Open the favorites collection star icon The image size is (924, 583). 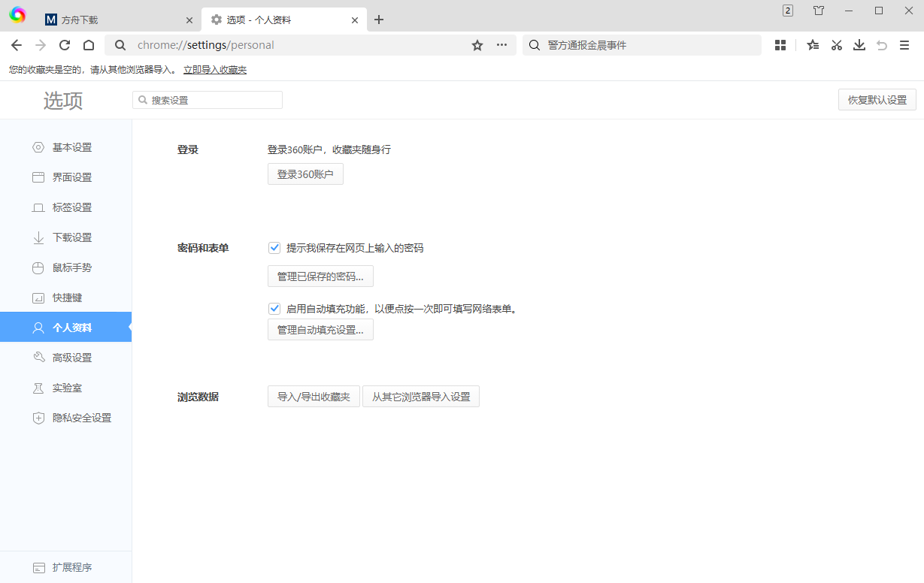tap(812, 45)
